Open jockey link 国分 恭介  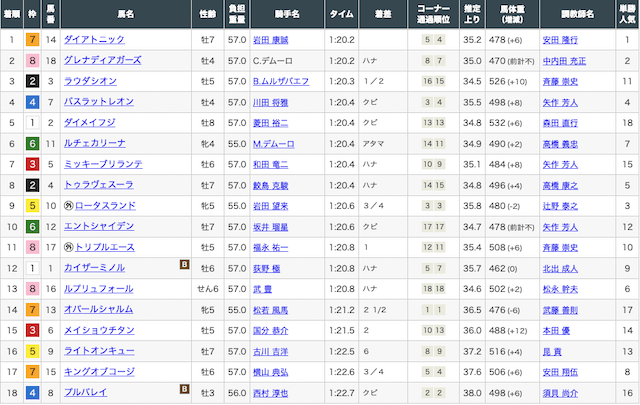270,331
